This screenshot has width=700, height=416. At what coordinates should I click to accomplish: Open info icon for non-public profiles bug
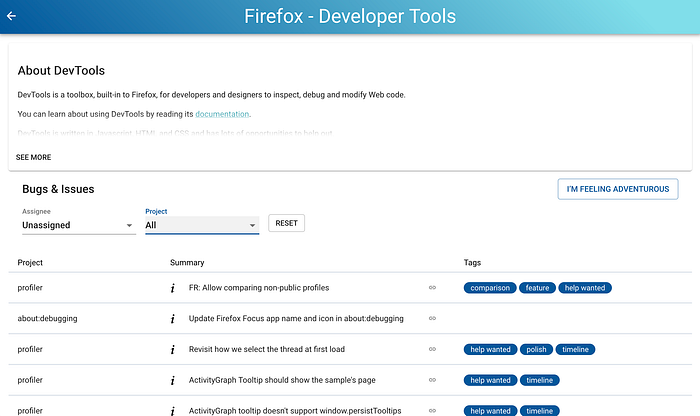pyautogui.click(x=173, y=288)
